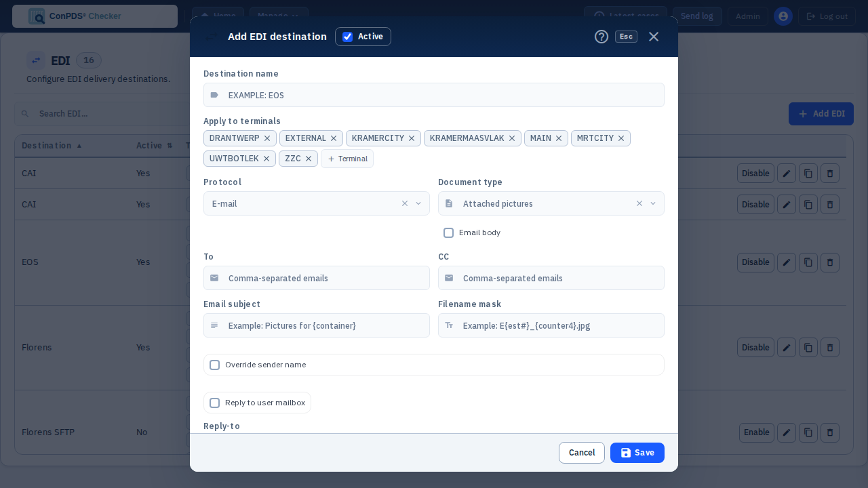Remove the KRAMERMAASVLAK terminal tag
Screen dimensions: 868x488
point(512,138)
